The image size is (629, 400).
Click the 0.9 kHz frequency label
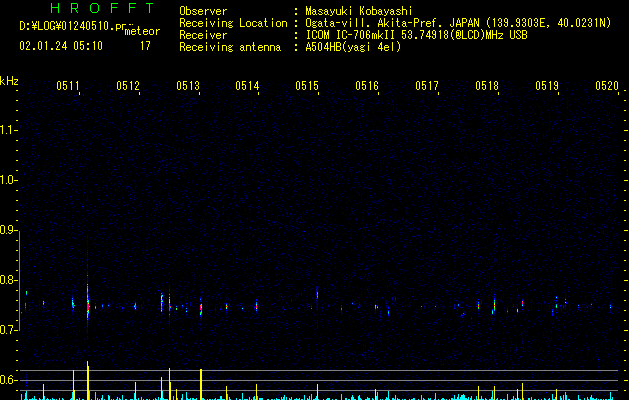coord(8,230)
